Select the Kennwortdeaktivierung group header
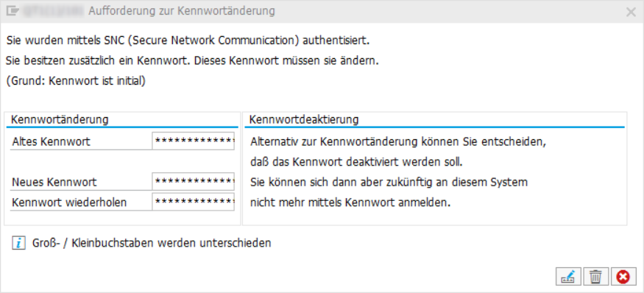Viewport: 644px width, 293px height. tap(304, 119)
